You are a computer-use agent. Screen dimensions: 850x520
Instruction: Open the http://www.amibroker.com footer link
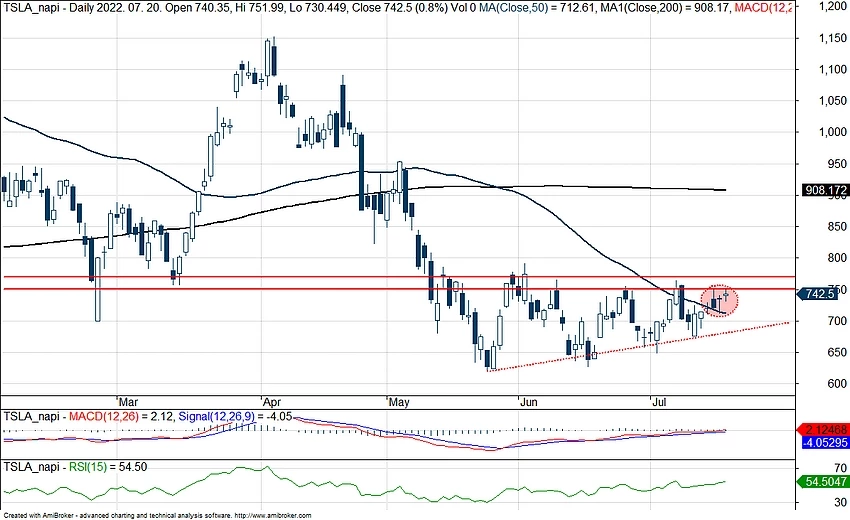pos(274,516)
